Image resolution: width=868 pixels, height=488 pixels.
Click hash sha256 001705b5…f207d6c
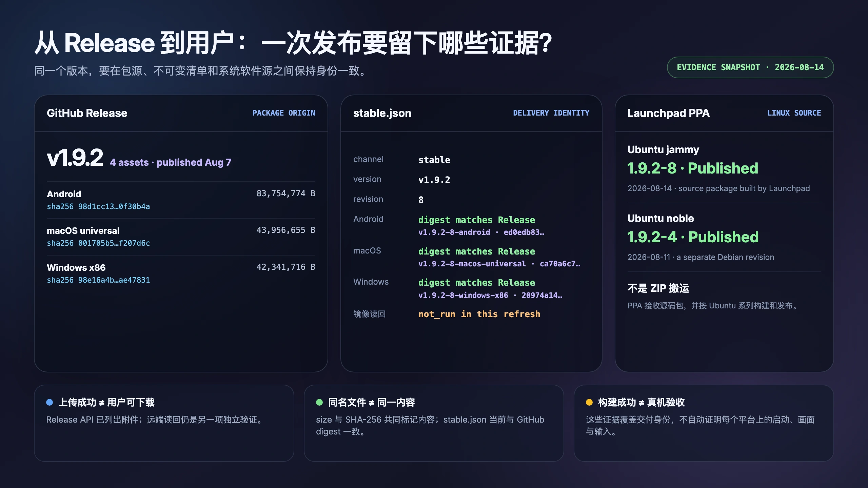tap(98, 243)
